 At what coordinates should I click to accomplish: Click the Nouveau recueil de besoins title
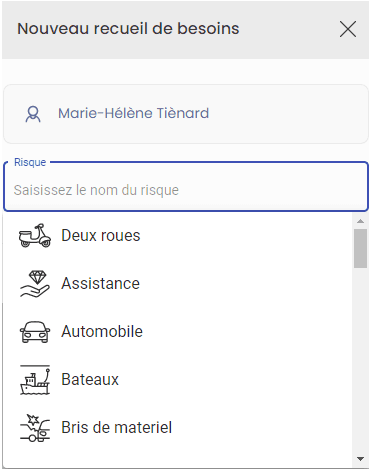[x=128, y=29]
